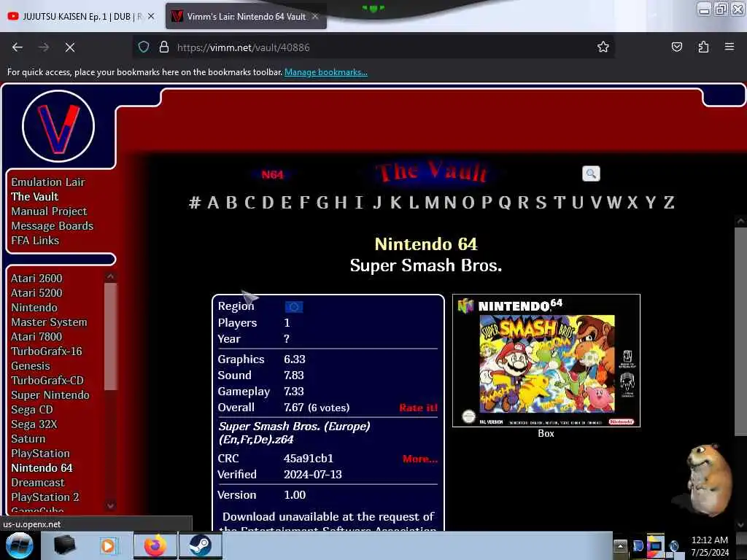
Task: Open Genesis system page
Action: (x=31, y=366)
